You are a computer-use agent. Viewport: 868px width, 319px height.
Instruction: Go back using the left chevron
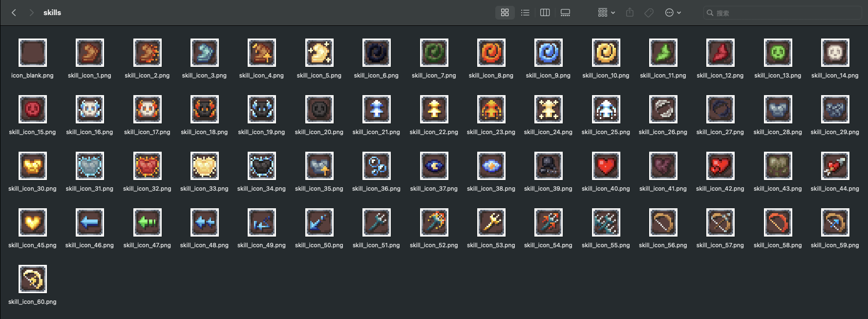click(14, 13)
